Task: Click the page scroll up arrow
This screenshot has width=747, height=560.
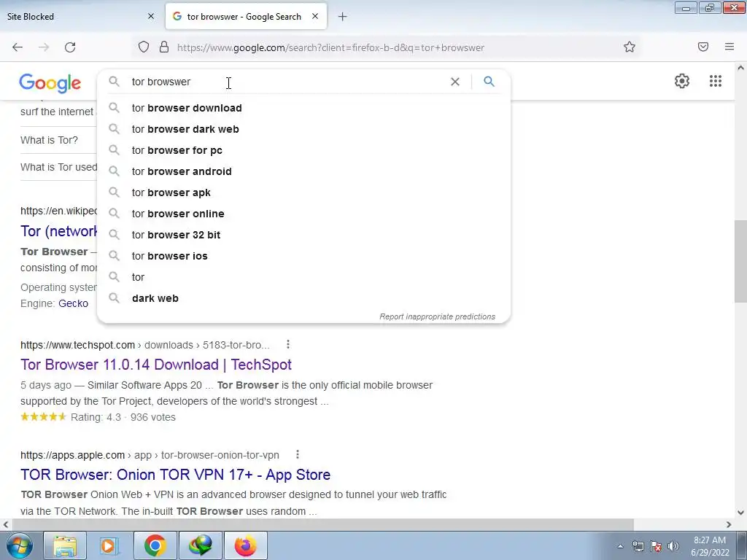Action: tap(741, 68)
